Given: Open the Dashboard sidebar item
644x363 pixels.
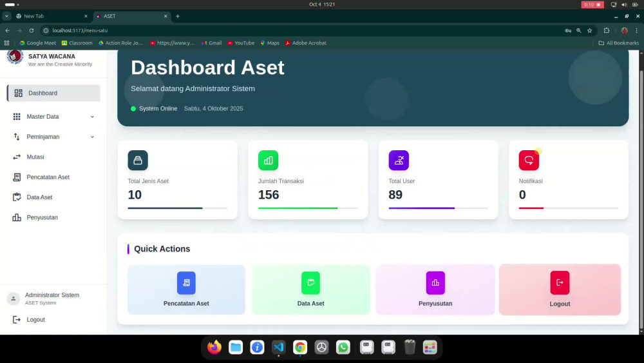Looking at the screenshot, I should click(53, 93).
